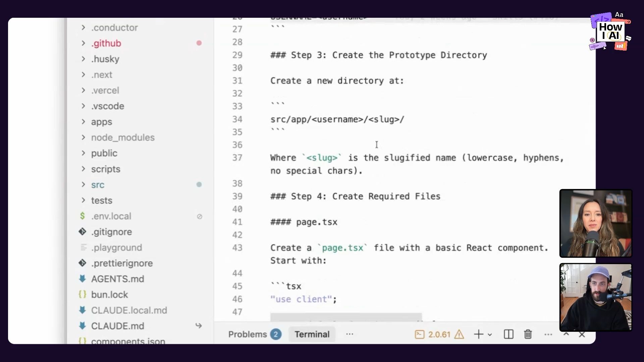Screen dimensions: 644x362
Task: Open the scripts folder row
Action: point(141,169)
